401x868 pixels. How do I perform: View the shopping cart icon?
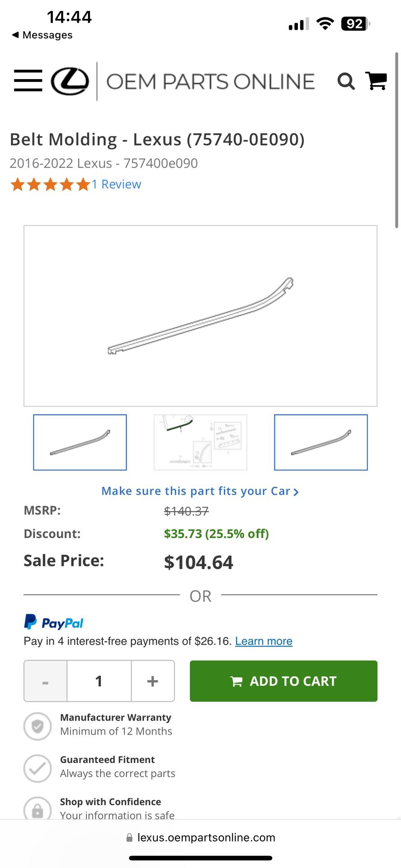[376, 81]
